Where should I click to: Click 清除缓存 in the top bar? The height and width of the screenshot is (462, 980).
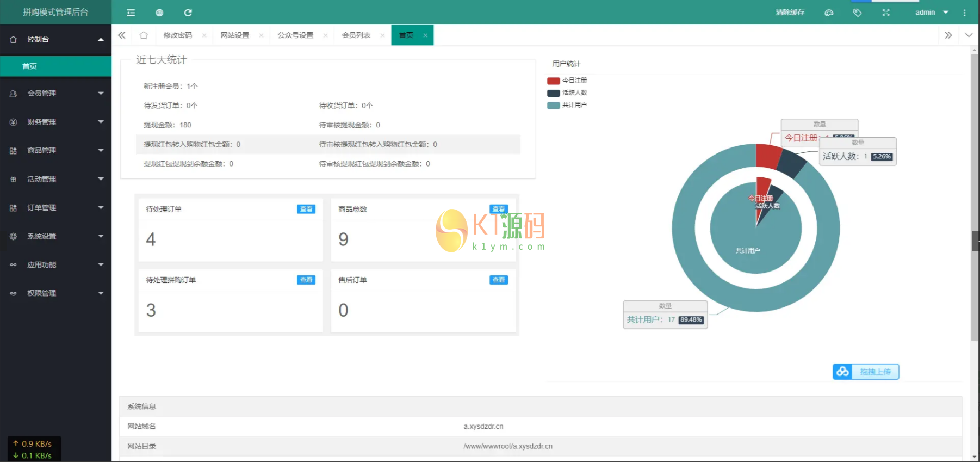[790, 13]
